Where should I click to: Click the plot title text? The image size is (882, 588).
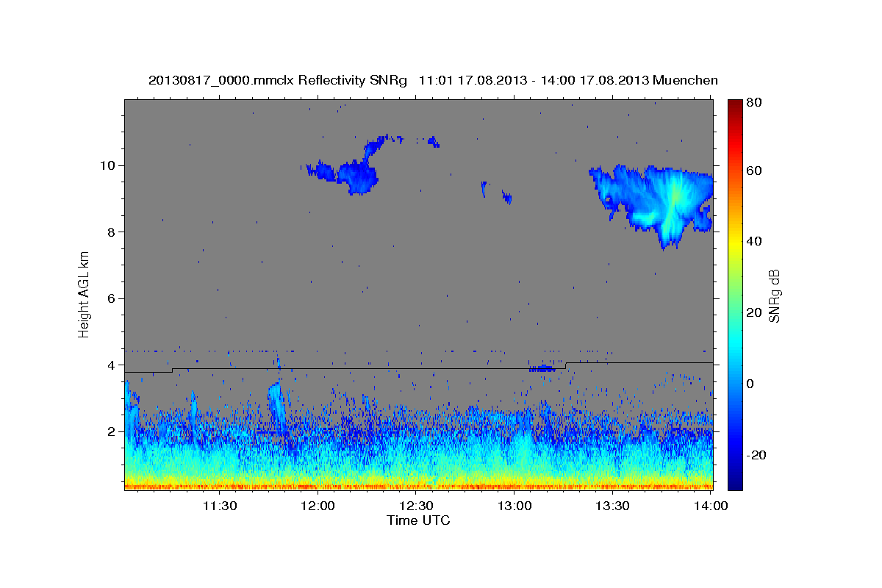[433, 80]
